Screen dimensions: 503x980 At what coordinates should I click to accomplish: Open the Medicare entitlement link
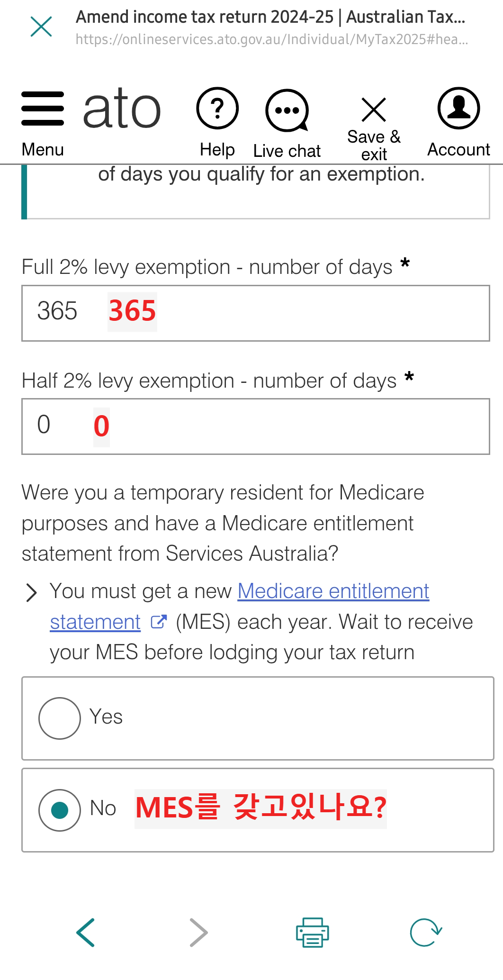click(x=333, y=591)
